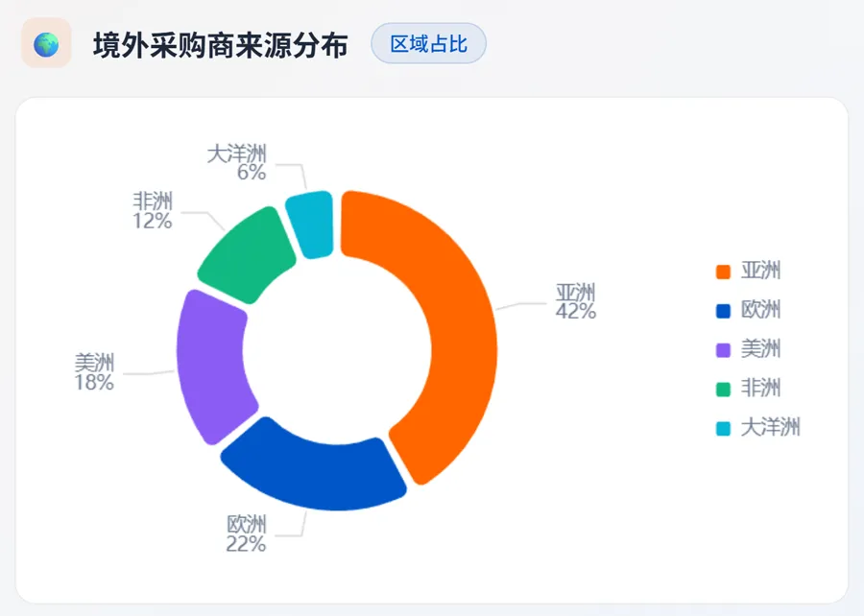Viewport: 864px width, 616px height.
Task: Click the blue 欧洲 legend swatch
Action: pyautogui.click(x=724, y=311)
